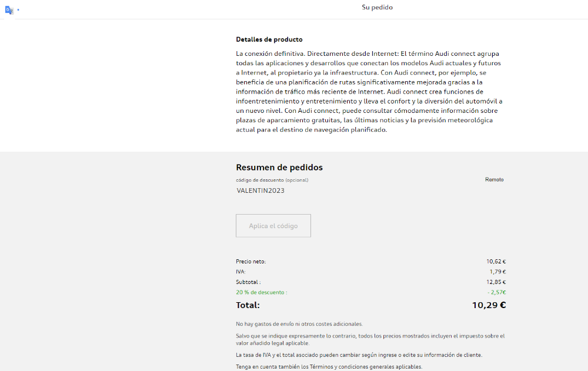Click the subtotal value 12,85 €

496,282
